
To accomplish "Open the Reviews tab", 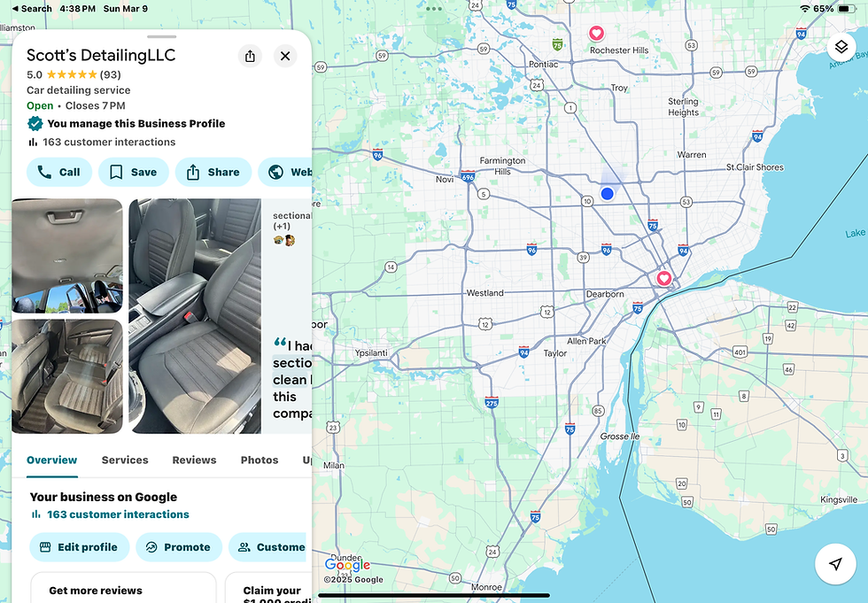I will (x=194, y=460).
